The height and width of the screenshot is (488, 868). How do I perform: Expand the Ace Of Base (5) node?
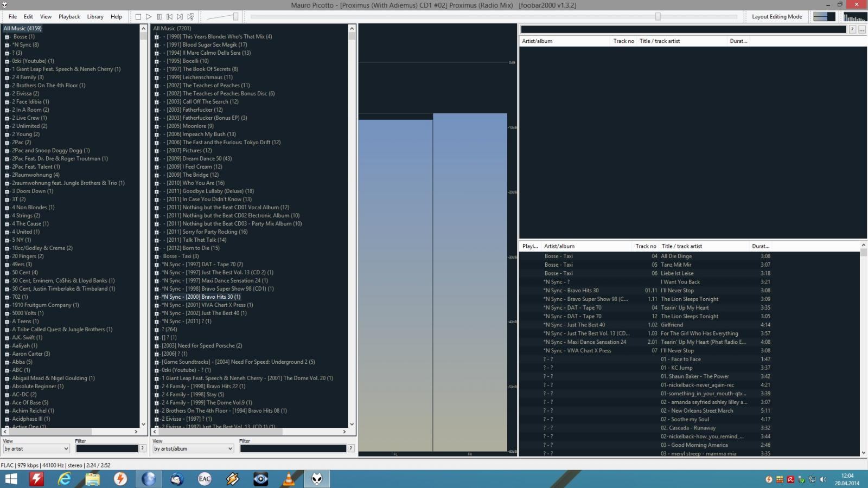7,403
